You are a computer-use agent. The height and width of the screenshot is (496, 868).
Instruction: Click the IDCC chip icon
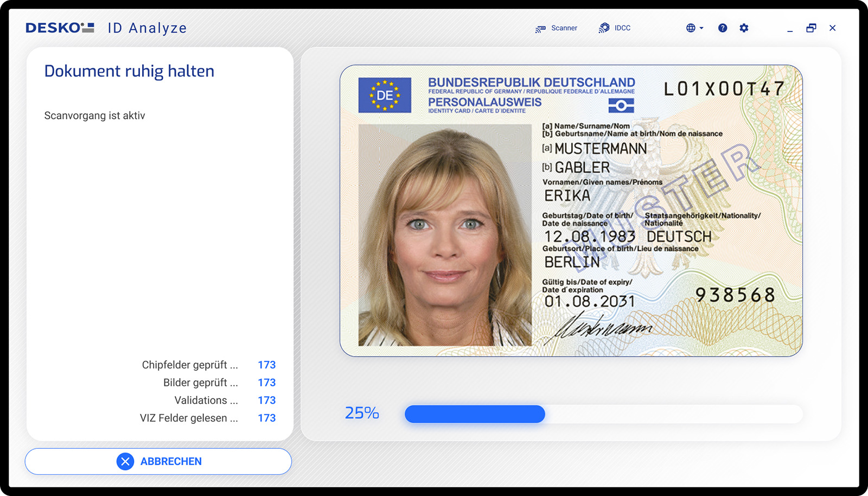pos(604,28)
